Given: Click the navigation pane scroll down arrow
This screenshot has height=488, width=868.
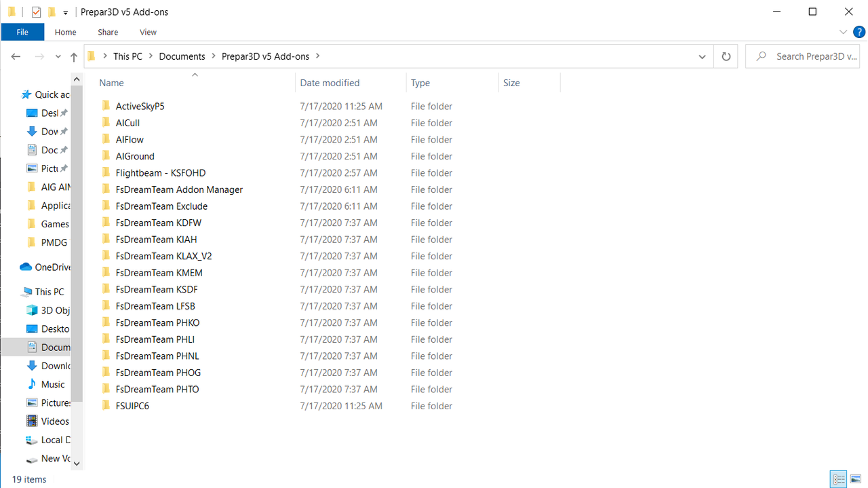Looking at the screenshot, I should click(x=77, y=464).
